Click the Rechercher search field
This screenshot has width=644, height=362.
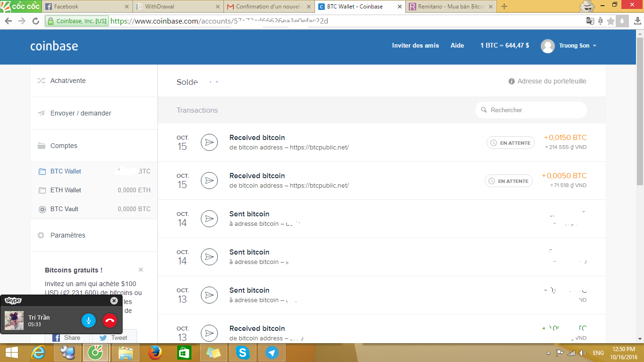[531, 110]
